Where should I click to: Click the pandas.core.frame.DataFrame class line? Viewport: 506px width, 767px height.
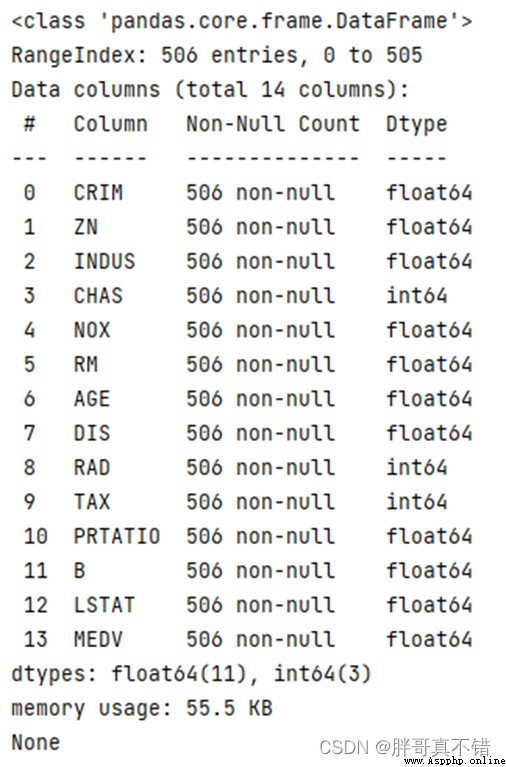241,21
